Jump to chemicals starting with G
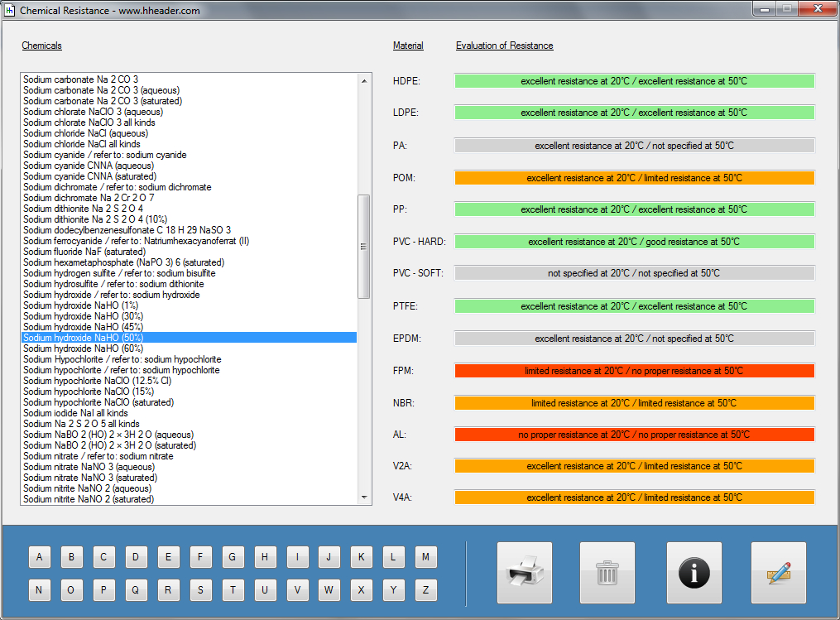Screen dimensions: 840x620 pos(233,557)
